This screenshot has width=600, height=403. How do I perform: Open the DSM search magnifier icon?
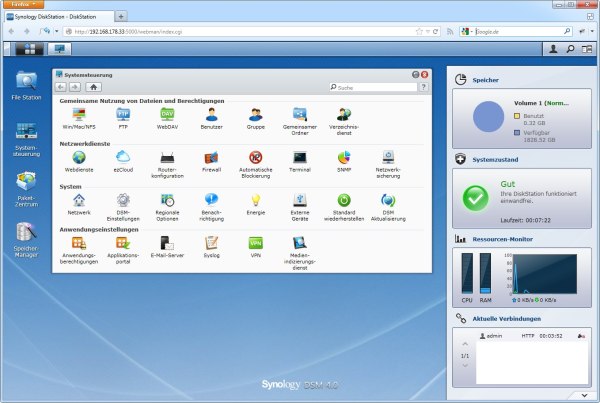tap(570, 49)
